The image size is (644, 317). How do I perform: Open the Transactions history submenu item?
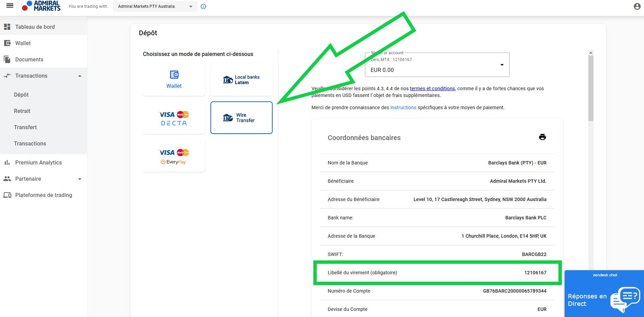pyautogui.click(x=43, y=143)
